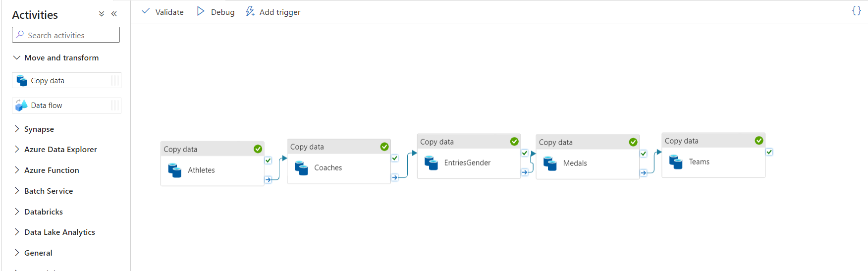This screenshot has width=868, height=271.
Task: Click the drag handle on Data flow sidebar item
Action: click(115, 105)
